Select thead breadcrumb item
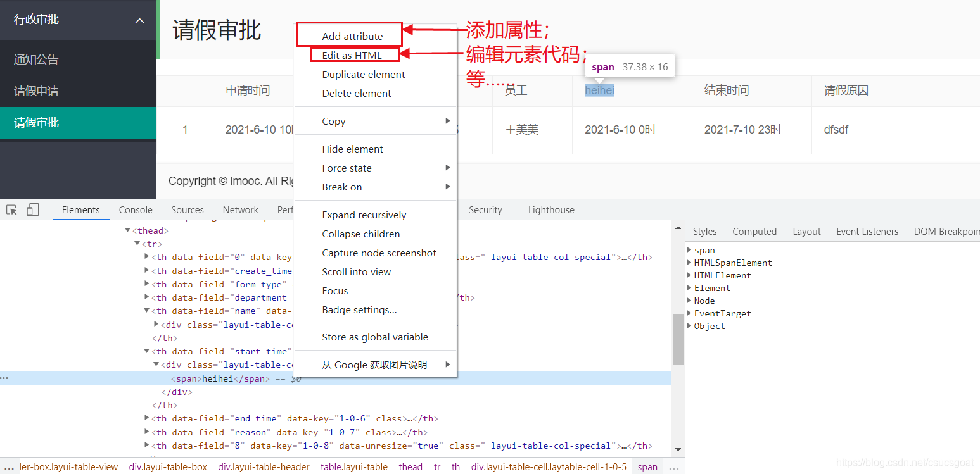Image resolution: width=980 pixels, height=474 pixels. click(x=410, y=467)
